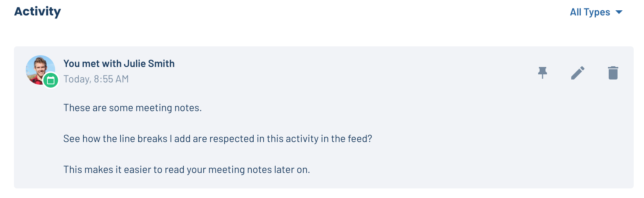The image size is (644, 198).
Task: Open the All Types filter dropdown
Action: [596, 12]
